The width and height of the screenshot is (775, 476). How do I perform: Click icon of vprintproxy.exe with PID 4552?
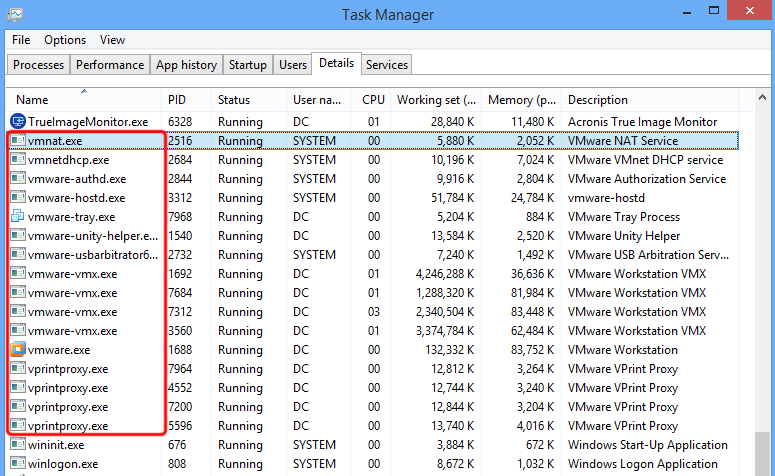click(x=18, y=388)
